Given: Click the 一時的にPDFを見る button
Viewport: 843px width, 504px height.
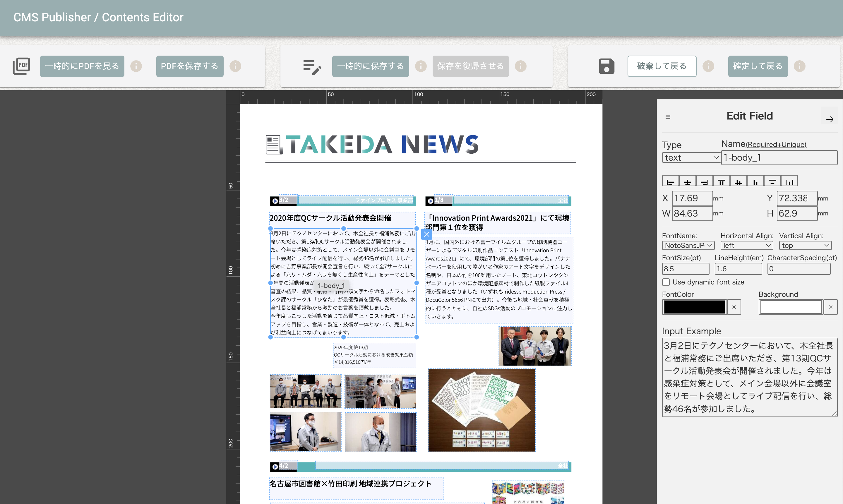Looking at the screenshot, I should [x=82, y=66].
